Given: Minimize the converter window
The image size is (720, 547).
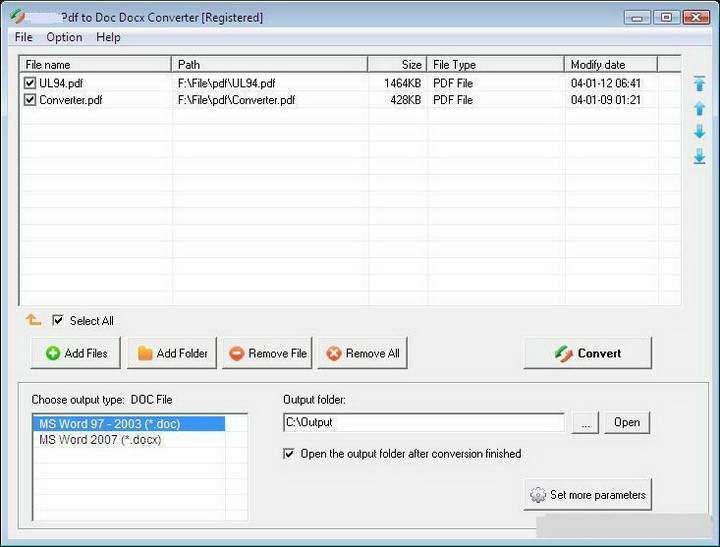Looking at the screenshot, I should (x=637, y=17).
